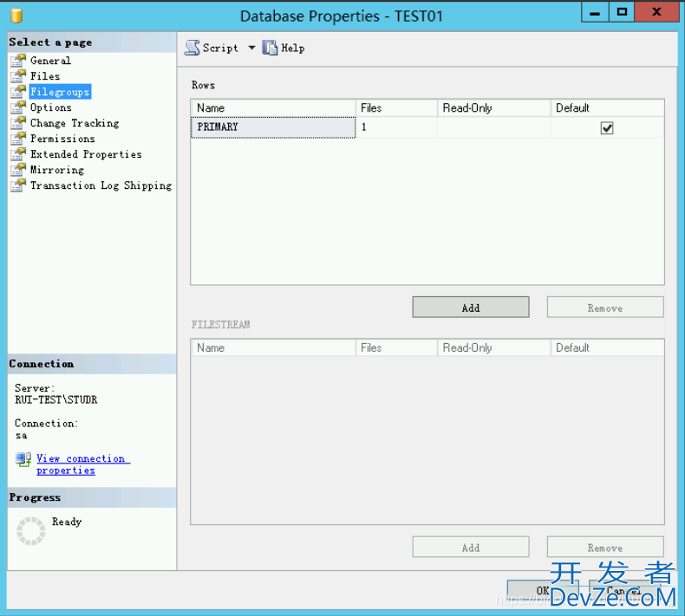
Task: Click the RUI-TEST\STUDR server name text
Action: click(55, 399)
